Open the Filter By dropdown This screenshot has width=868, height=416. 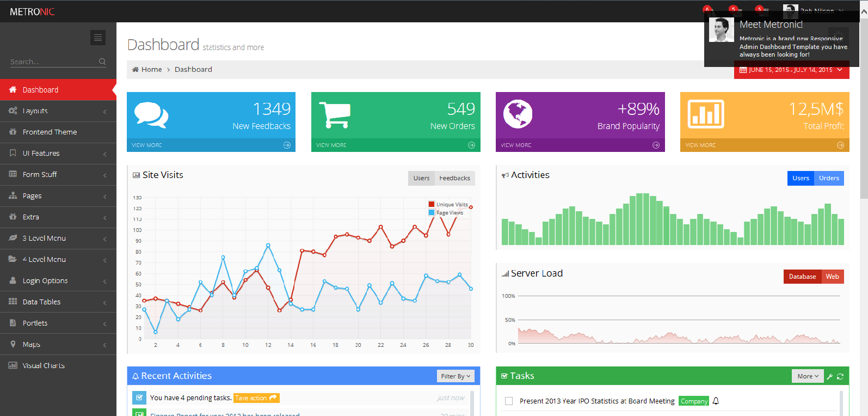coord(455,376)
